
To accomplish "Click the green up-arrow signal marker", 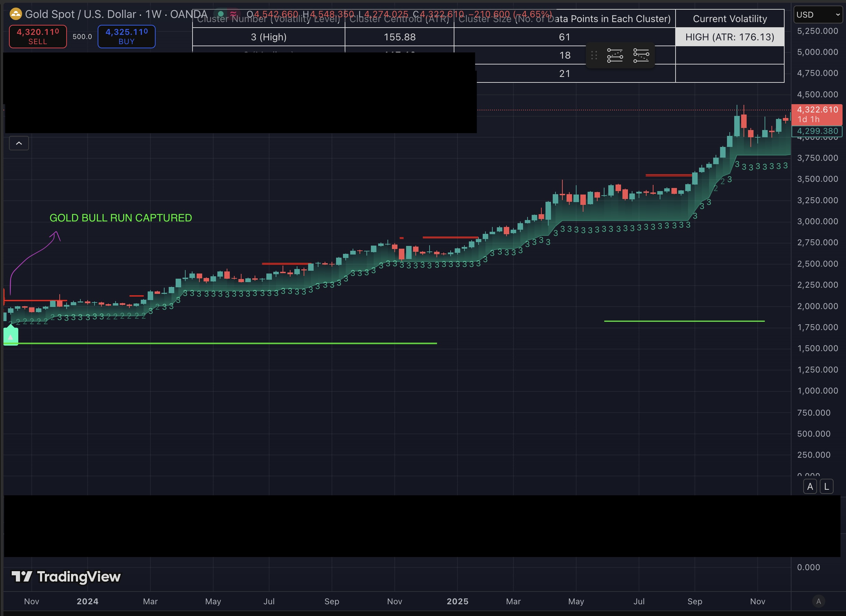I will click(10, 337).
